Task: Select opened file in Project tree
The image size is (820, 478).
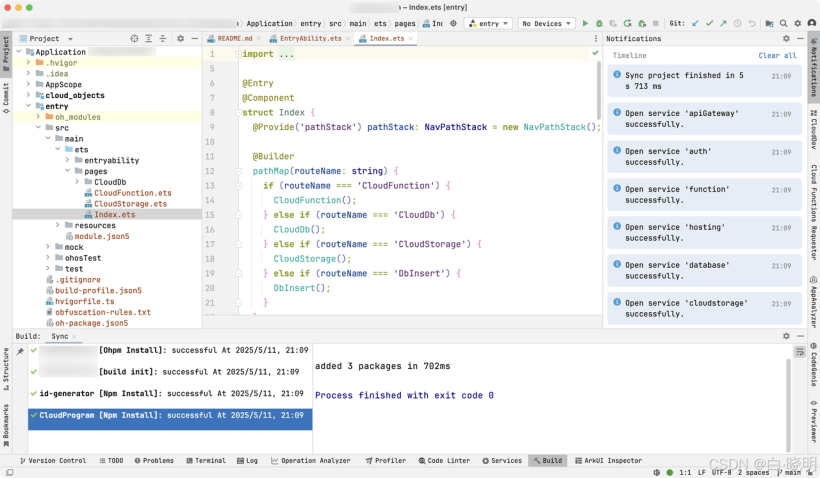Action: (x=134, y=39)
